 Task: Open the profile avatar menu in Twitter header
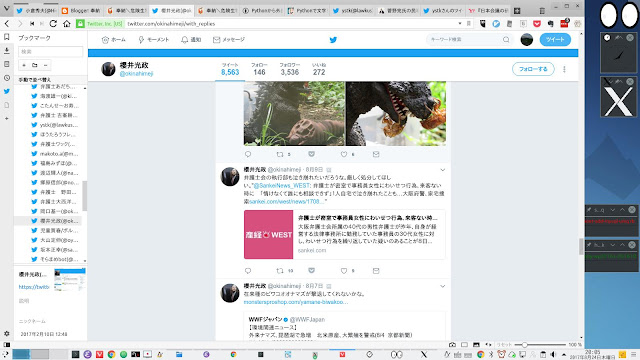(527, 40)
